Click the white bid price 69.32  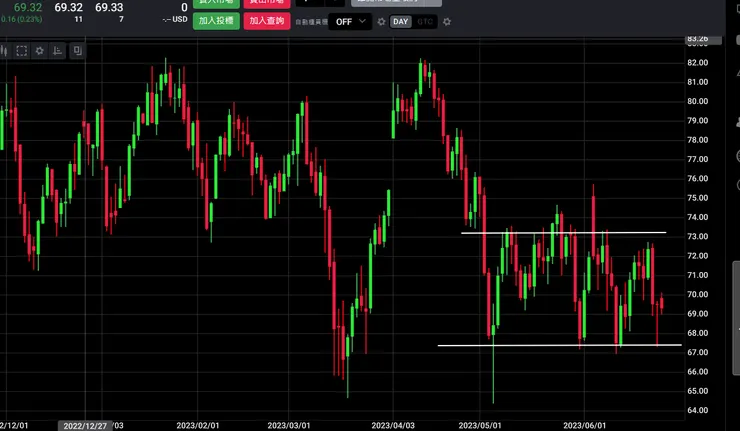pos(68,8)
